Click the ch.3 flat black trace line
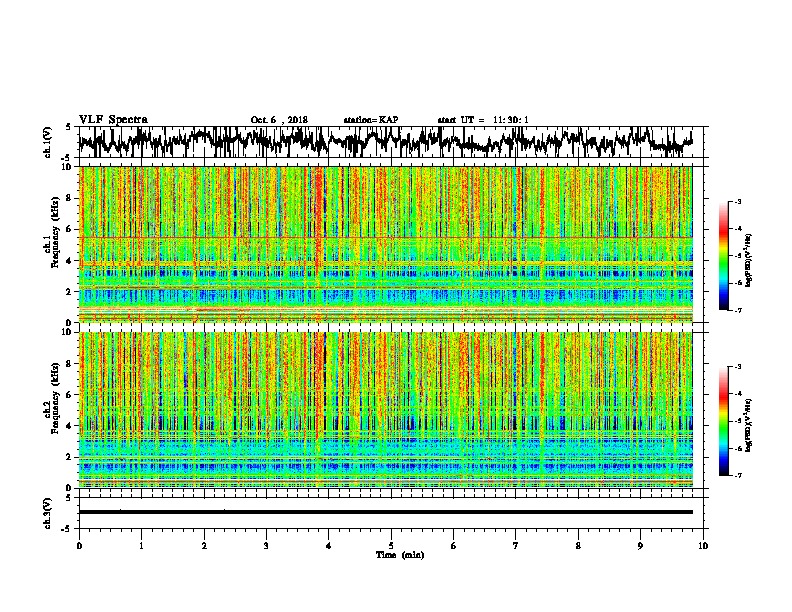The width and height of the screenshot is (792, 612). point(385,512)
